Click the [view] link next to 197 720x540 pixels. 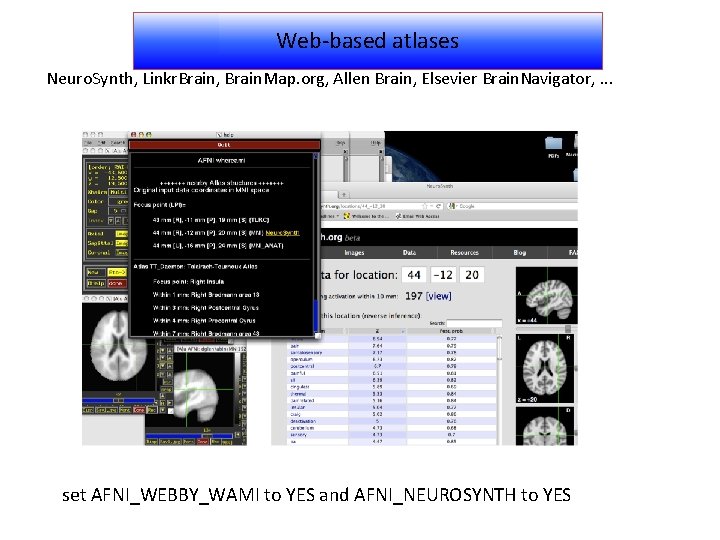click(439, 296)
